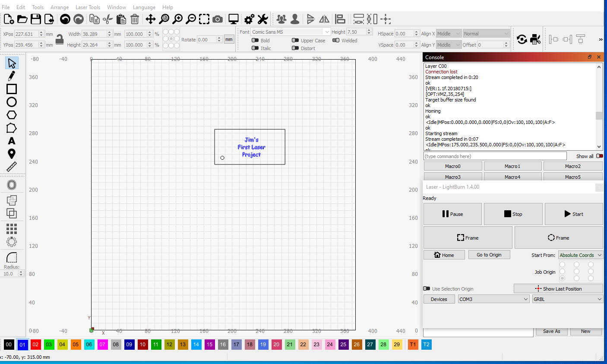Viewport: 607px width, 364px height.
Task: Select the Ellipse tool
Action: pyautogui.click(x=12, y=102)
